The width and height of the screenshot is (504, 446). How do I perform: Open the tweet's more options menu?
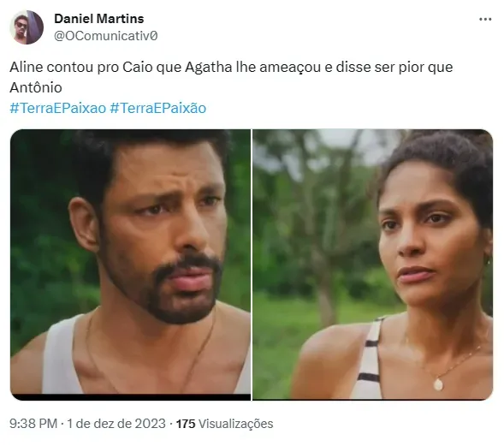[x=485, y=20]
